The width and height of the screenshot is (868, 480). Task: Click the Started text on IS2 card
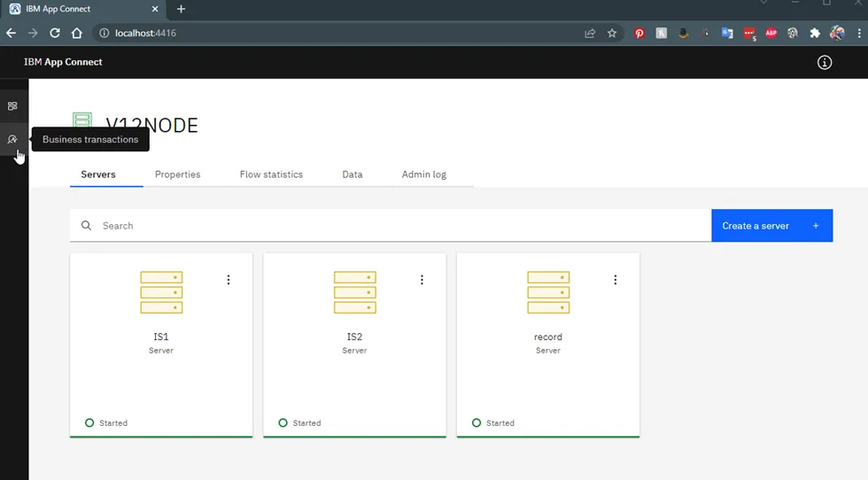click(x=306, y=423)
